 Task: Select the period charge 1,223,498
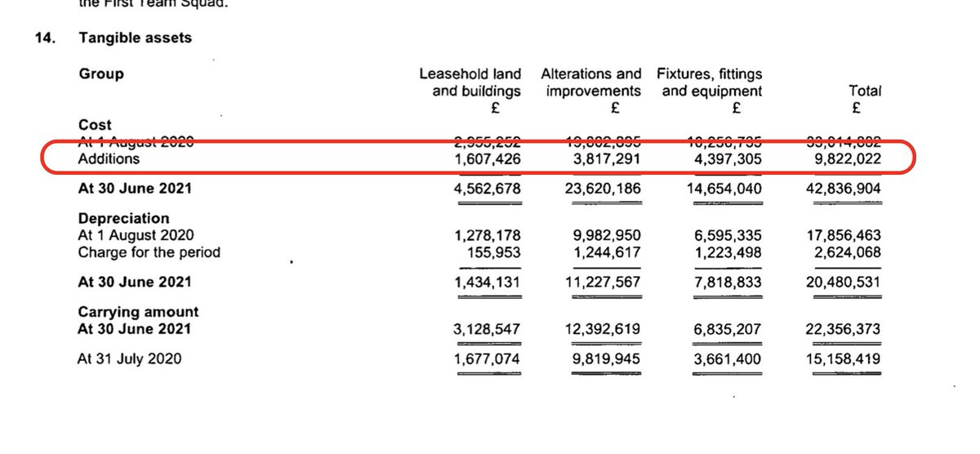coord(728,252)
